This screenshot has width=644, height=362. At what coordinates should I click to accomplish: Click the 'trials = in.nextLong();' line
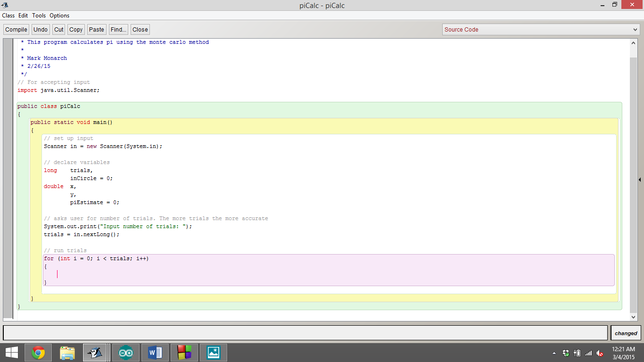coord(82,234)
